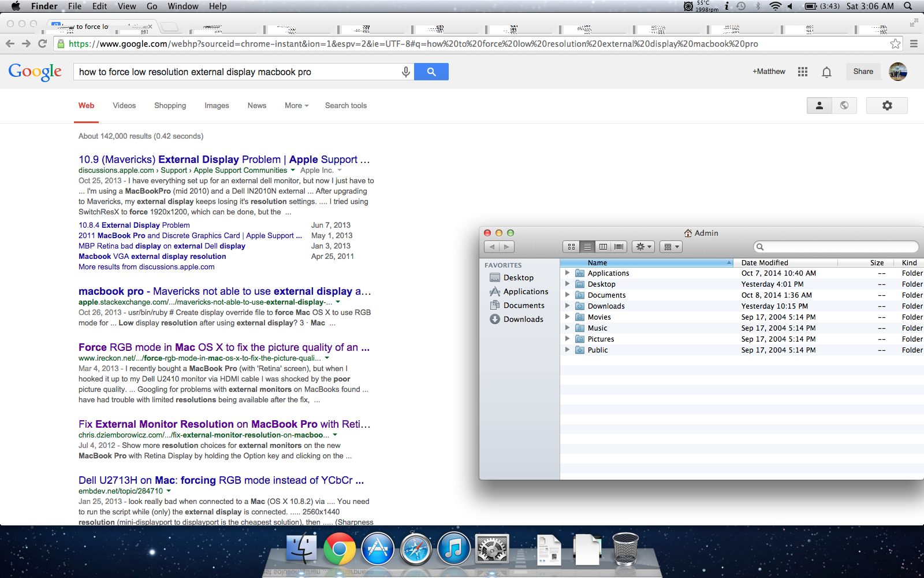The width and height of the screenshot is (924, 578).
Task: Expand the Music folder disclosure triangle
Action: [567, 328]
